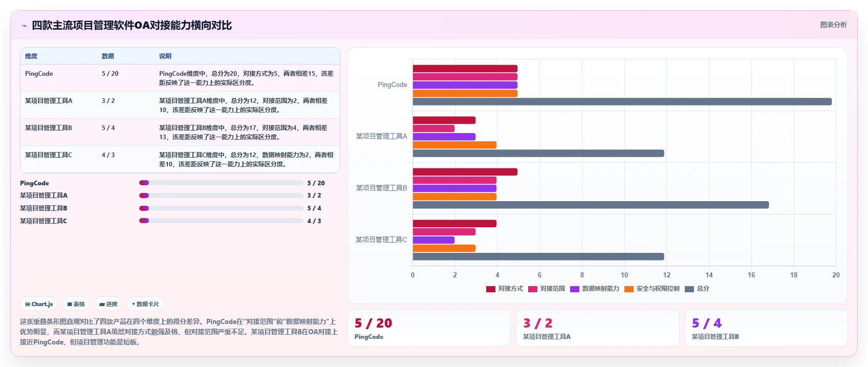Click the PingCode progress bar
This screenshot has width=868, height=367.
(221, 183)
